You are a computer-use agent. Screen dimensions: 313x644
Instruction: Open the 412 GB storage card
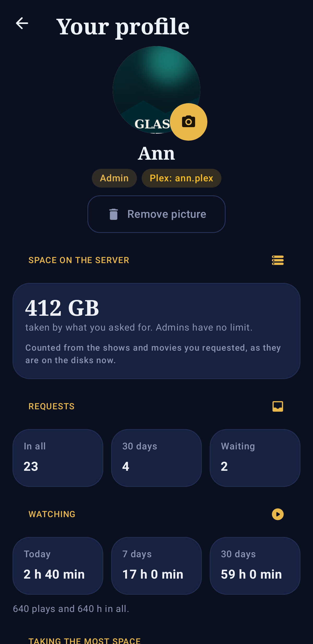tap(156, 331)
